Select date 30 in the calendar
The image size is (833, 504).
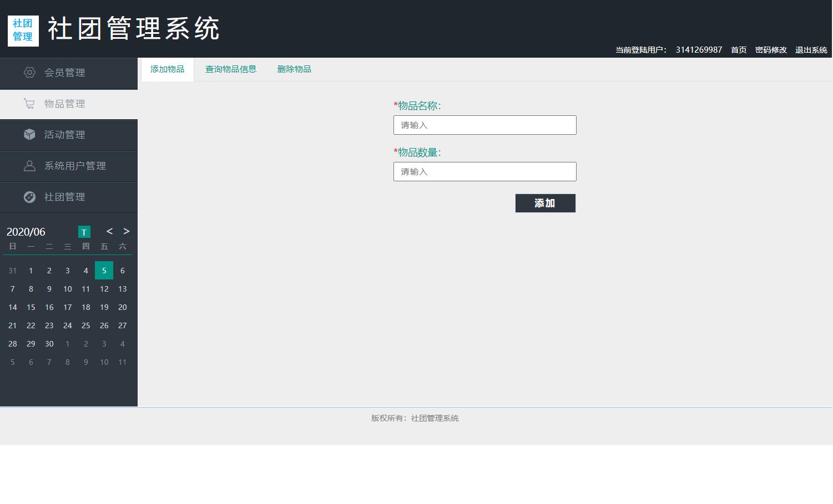pos(49,344)
